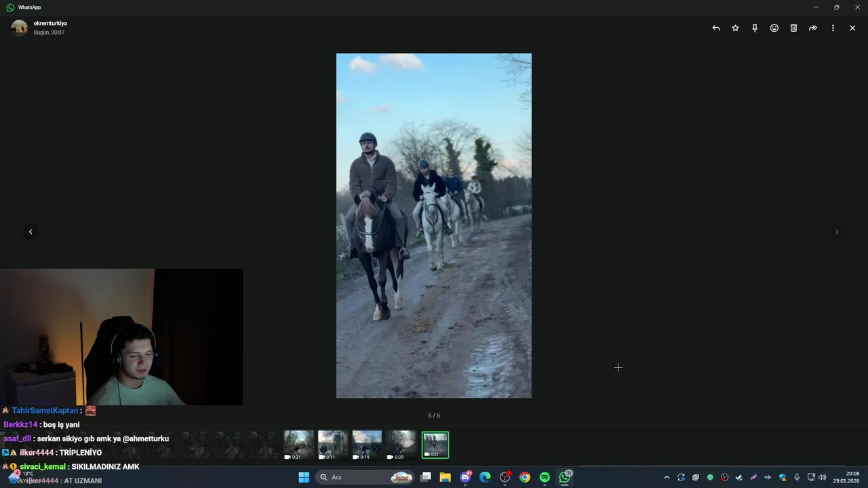Select the 0:21 video thumbnail
Image resolution: width=868 pixels, height=488 pixels.
(x=299, y=445)
